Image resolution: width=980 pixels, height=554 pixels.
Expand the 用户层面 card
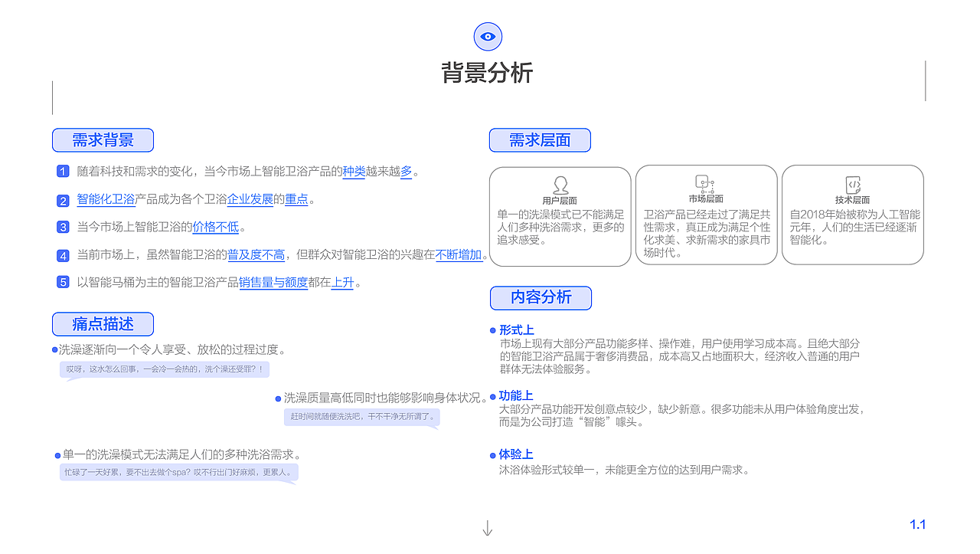[560, 215]
